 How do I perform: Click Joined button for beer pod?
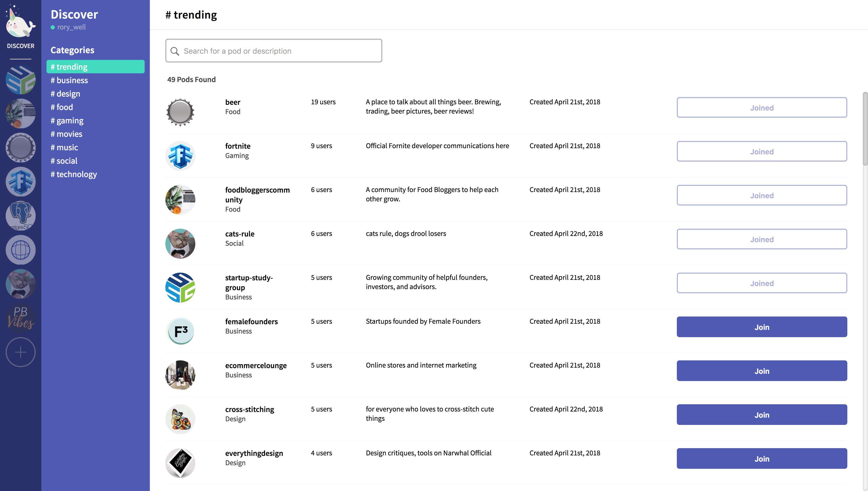761,108
